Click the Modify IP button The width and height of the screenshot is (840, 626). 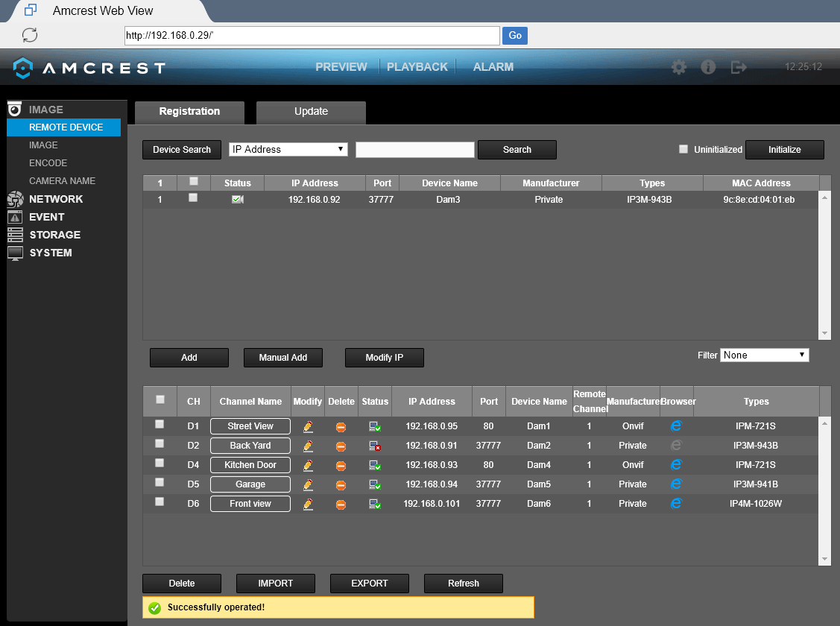tap(384, 358)
